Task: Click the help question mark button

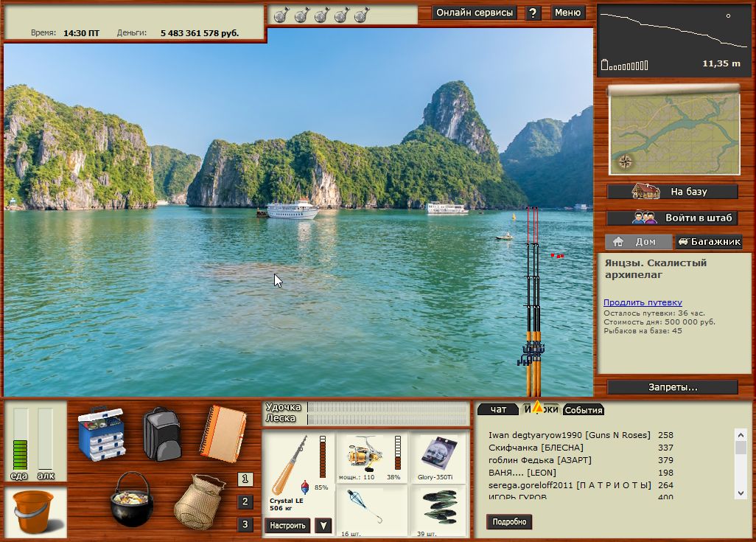Action: pyautogui.click(x=533, y=13)
